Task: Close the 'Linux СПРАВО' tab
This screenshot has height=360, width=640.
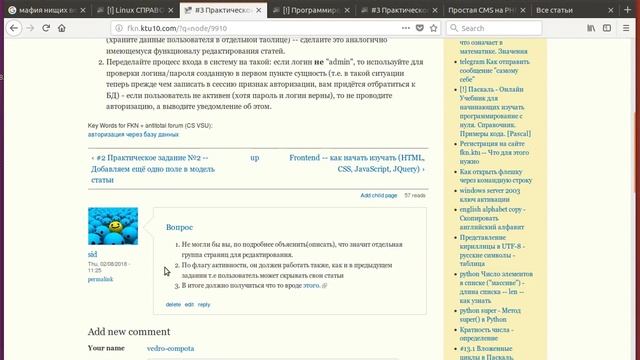Action: (171, 10)
